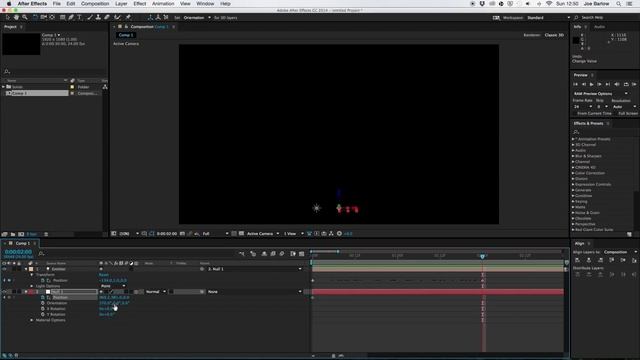Expand the Solids folder in Project panel
The height and width of the screenshot is (360, 640).
click(x=4, y=87)
